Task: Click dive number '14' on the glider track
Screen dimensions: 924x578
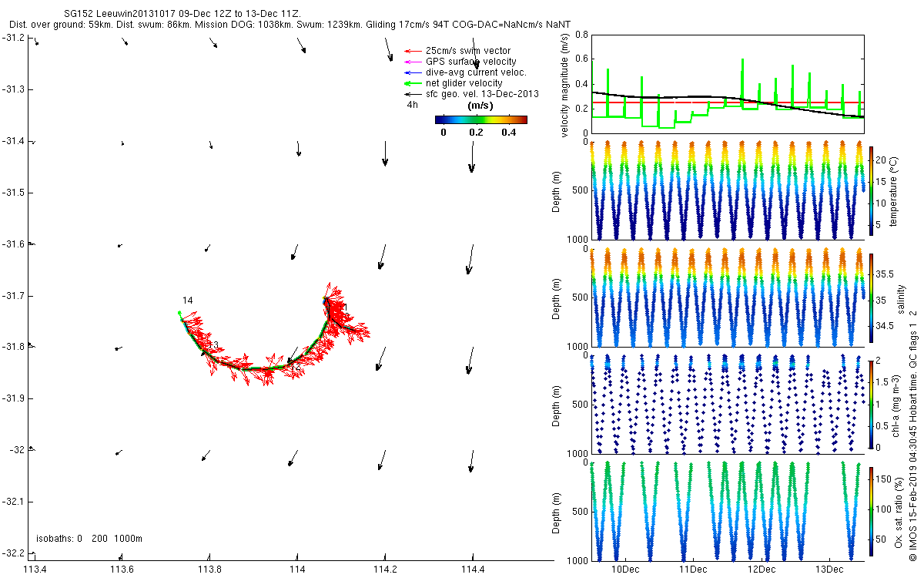Action: 187,300
